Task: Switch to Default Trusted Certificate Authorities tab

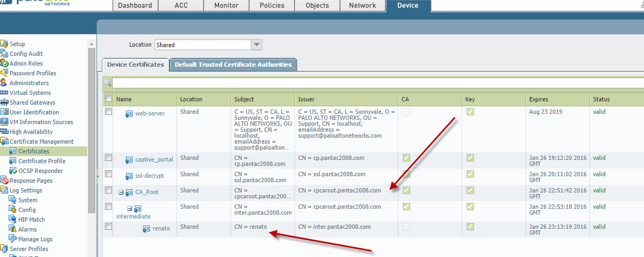Action: pyautogui.click(x=233, y=65)
